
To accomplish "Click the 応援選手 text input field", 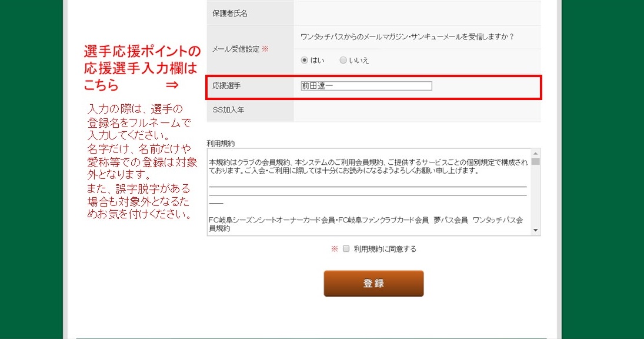I will coord(366,86).
